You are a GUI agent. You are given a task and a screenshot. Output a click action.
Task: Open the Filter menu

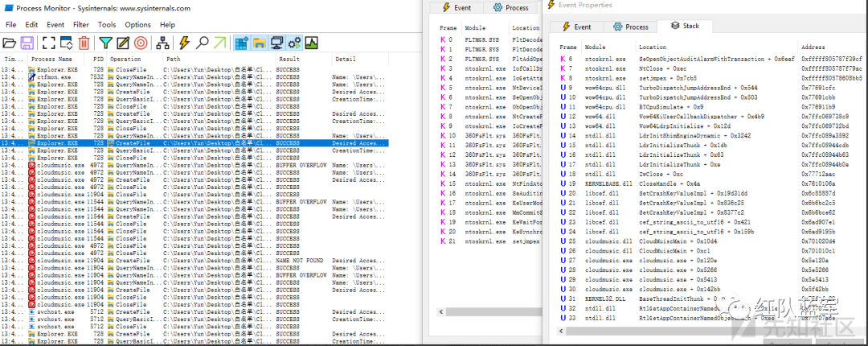tap(81, 24)
